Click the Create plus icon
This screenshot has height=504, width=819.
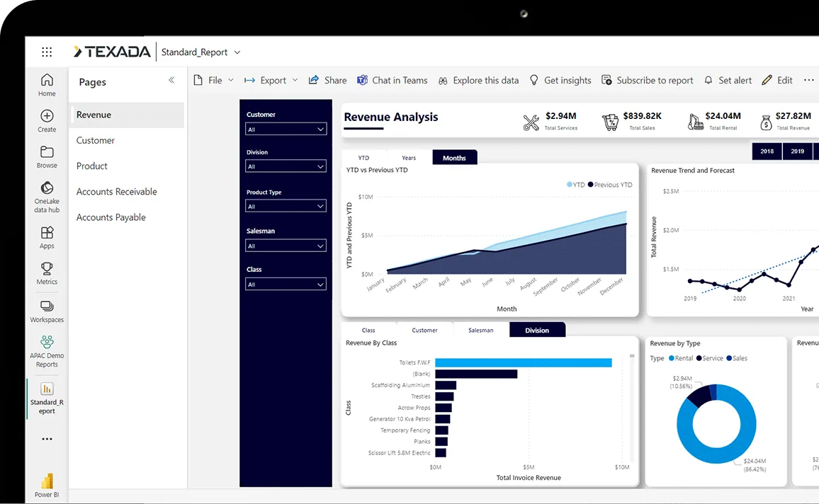[47, 117]
